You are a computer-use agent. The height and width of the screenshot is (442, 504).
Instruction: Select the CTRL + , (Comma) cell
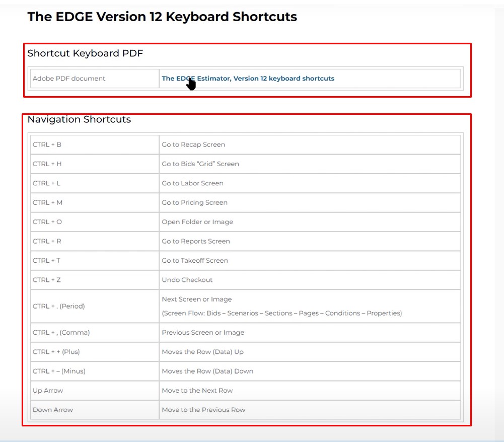click(61, 333)
